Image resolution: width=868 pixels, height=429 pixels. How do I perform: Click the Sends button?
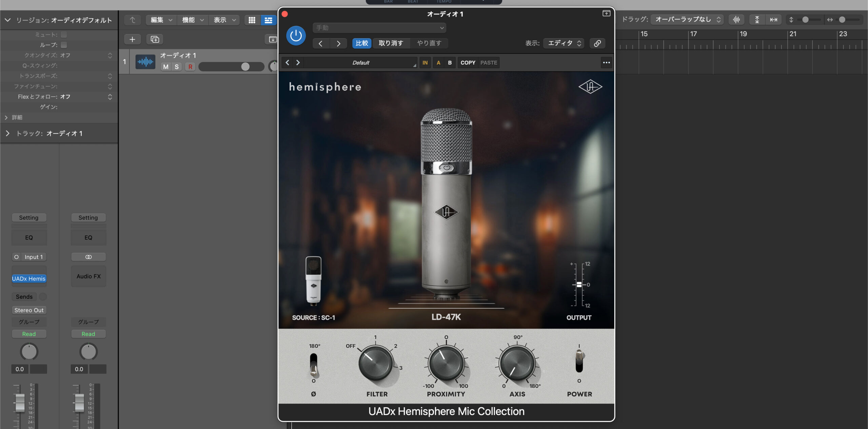[x=24, y=297]
